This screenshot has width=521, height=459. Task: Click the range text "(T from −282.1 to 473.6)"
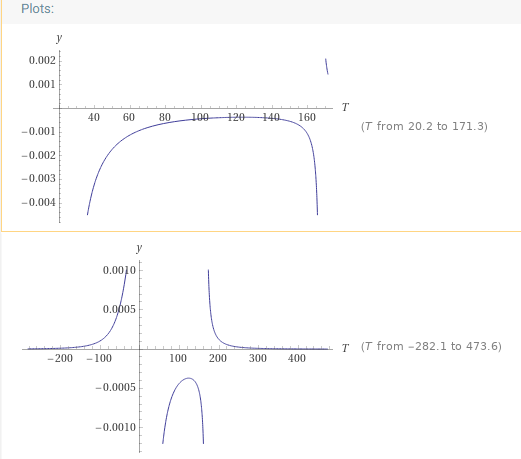431,346
